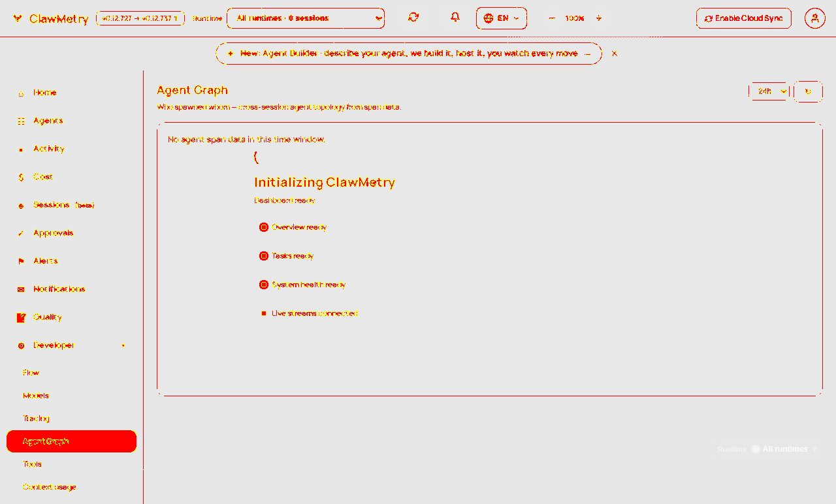This screenshot has height=504, width=836.
Task: Open the EN language selector
Action: 502,18
